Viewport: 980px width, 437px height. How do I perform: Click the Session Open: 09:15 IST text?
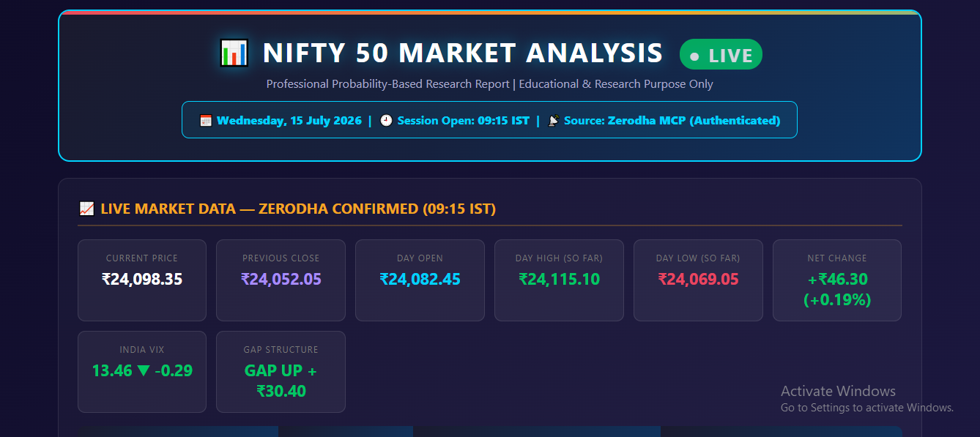pos(463,121)
